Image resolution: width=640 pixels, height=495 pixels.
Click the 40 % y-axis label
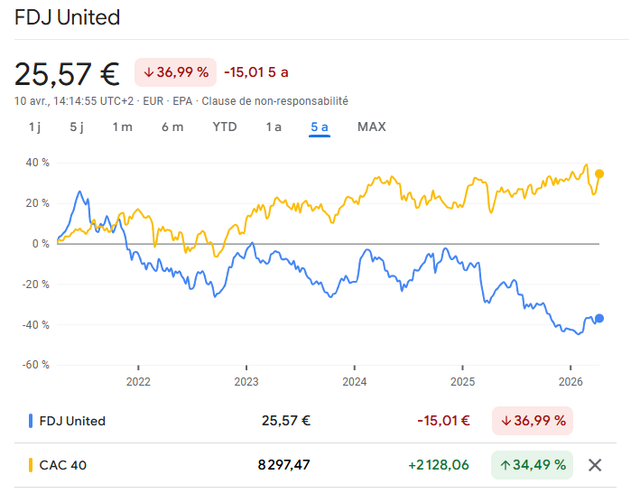[38, 163]
